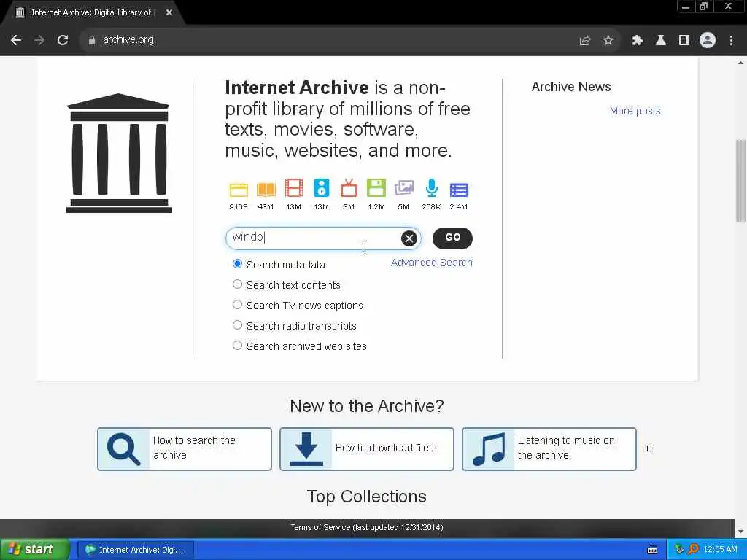This screenshot has height=560, width=747.
Task: Select Search text contents radio button
Action: click(x=237, y=284)
